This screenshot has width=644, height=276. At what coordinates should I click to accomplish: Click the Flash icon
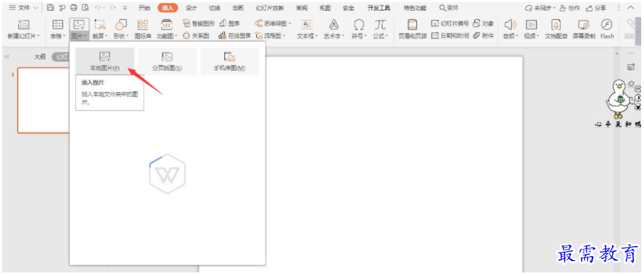tap(606, 25)
